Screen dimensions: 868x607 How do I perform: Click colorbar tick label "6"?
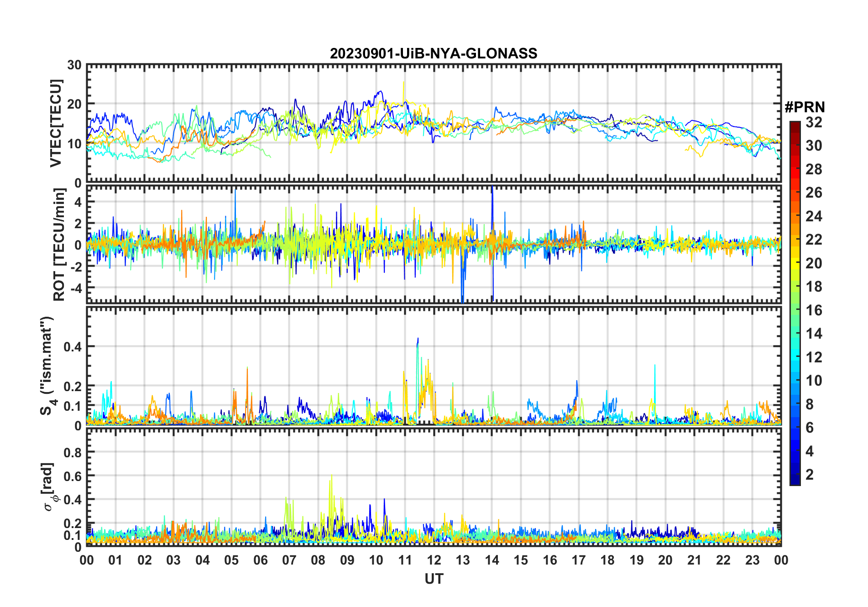coord(810,428)
